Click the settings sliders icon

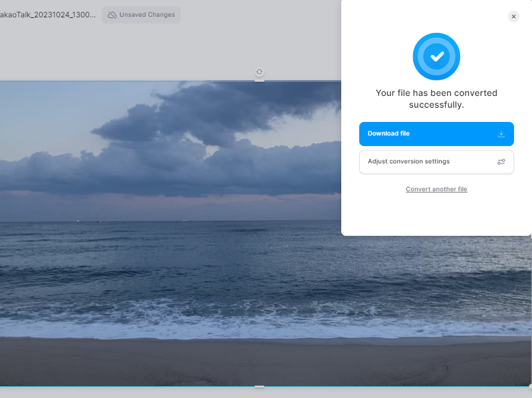tap(501, 162)
